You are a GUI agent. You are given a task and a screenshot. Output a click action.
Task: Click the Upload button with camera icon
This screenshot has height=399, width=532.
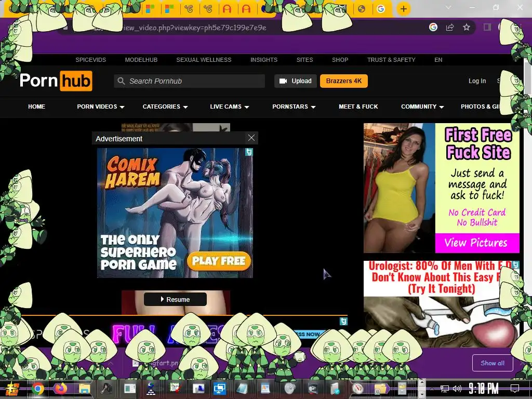[x=296, y=81]
